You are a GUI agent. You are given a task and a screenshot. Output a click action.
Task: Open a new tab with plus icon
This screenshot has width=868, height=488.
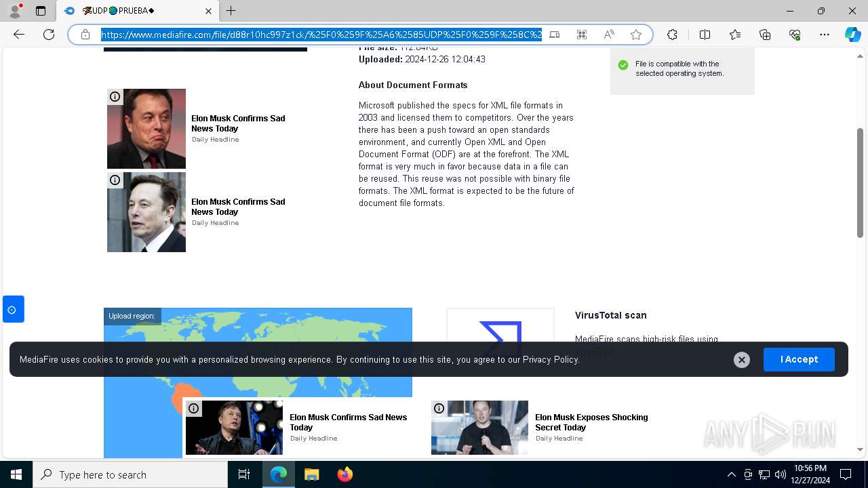click(231, 11)
